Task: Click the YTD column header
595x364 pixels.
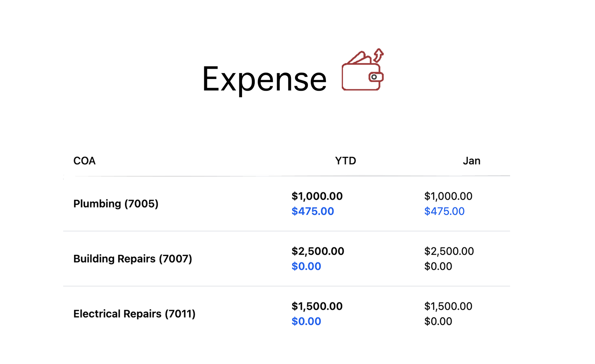Action: tap(345, 161)
